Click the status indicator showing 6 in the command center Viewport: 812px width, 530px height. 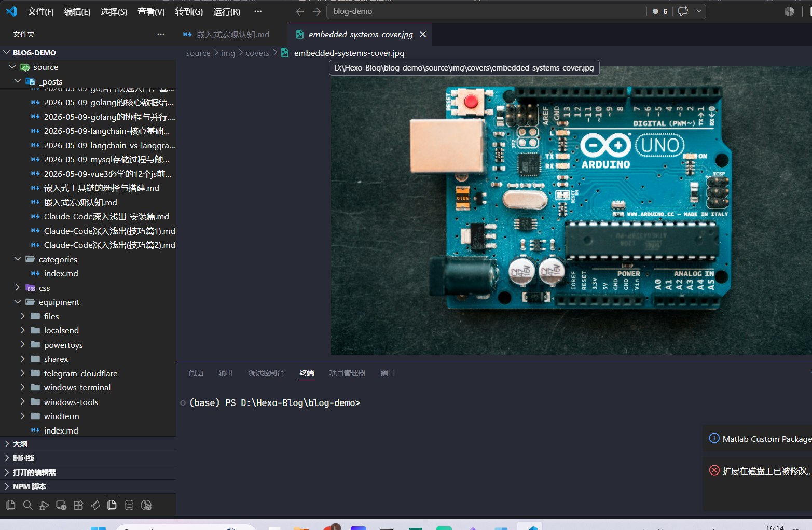pyautogui.click(x=660, y=11)
